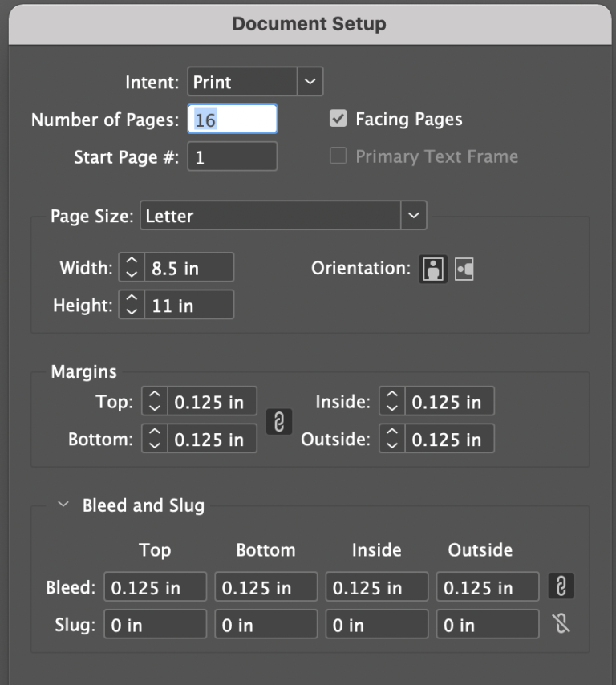Select the landscape orientation icon

(x=463, y=269)
